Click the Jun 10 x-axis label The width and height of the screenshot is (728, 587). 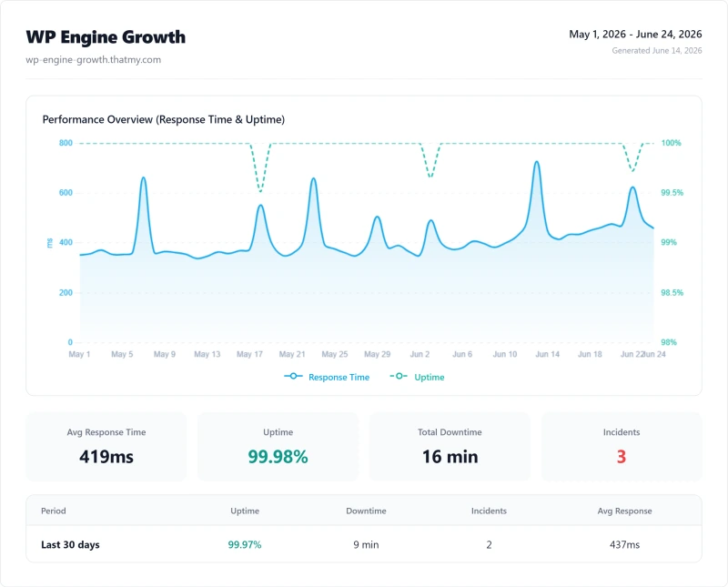(x=505, y=354)
